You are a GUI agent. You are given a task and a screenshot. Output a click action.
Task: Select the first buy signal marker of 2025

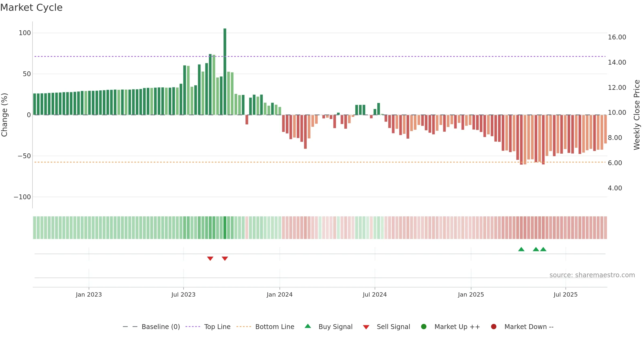coord(521,249)
